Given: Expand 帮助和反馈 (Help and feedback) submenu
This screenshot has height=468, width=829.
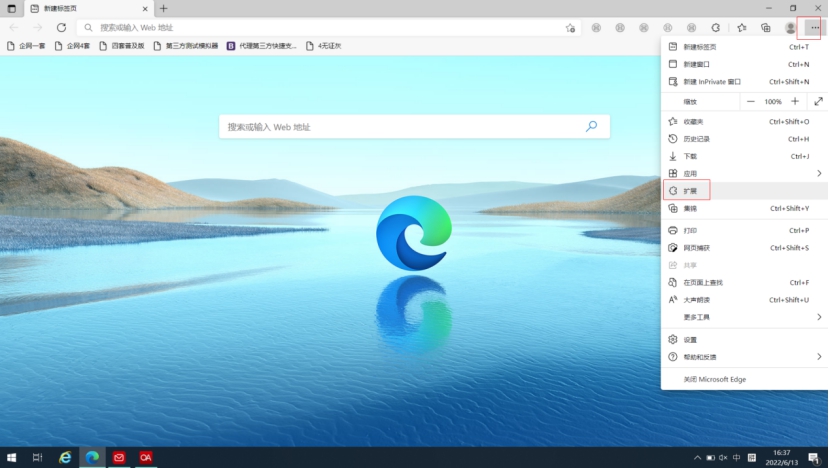Looking at the screenshot, I should 744,356.
